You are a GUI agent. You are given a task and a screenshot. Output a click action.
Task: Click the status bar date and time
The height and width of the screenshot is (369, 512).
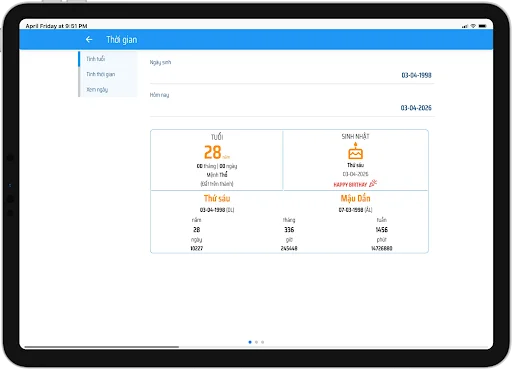56,26
